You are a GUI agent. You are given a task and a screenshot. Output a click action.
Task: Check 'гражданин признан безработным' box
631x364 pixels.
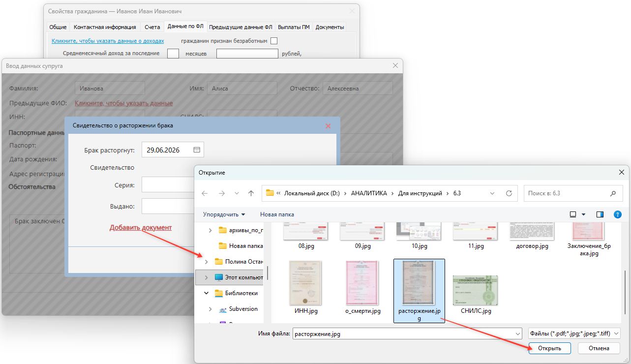[x=274, y=41]
